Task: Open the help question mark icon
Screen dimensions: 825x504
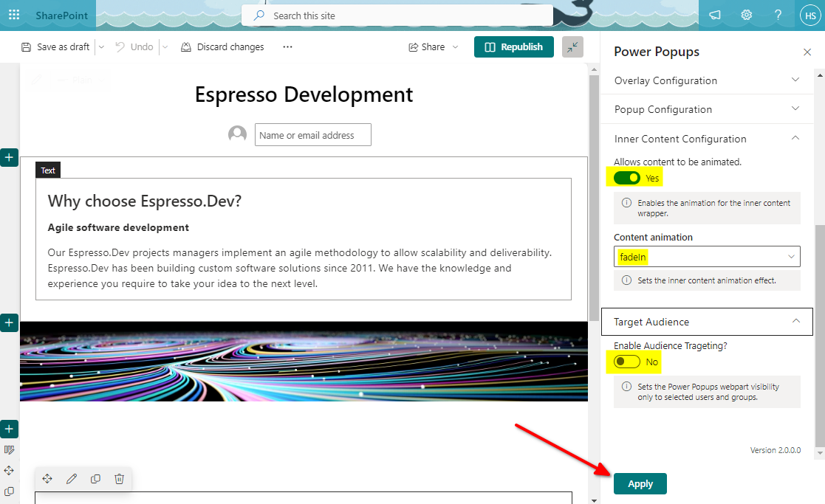Action: 778,15
